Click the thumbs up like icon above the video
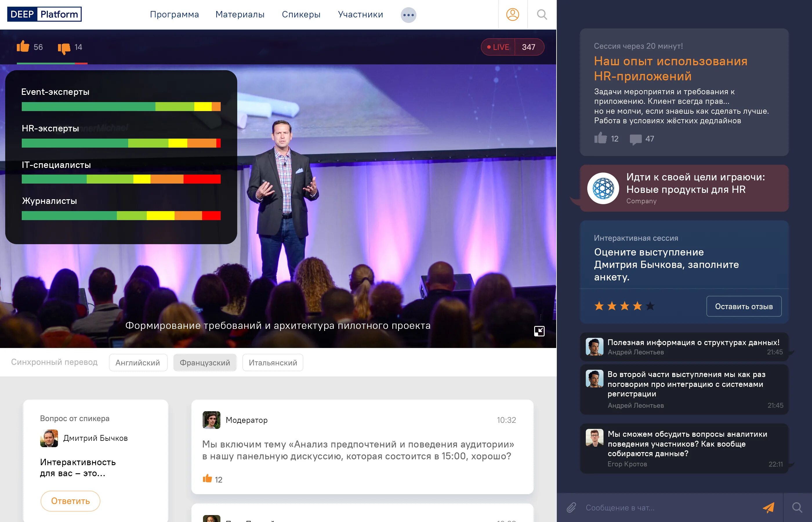 23,46
